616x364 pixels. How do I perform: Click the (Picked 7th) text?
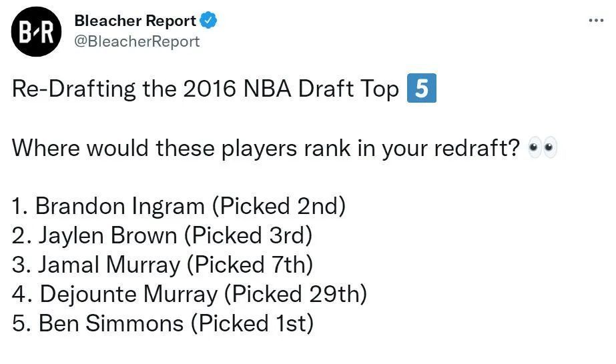pos(250,265)
